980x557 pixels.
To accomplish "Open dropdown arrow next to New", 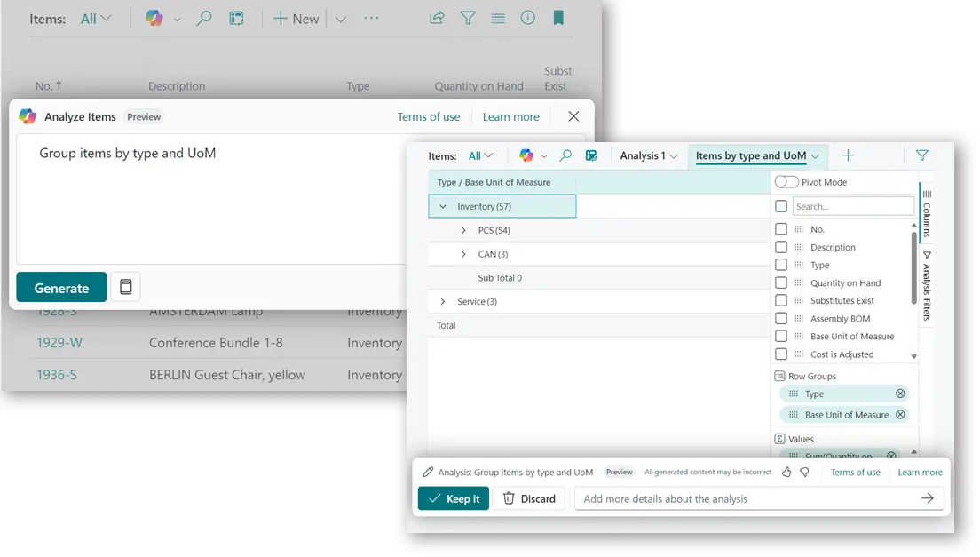I will pos(341,19).
